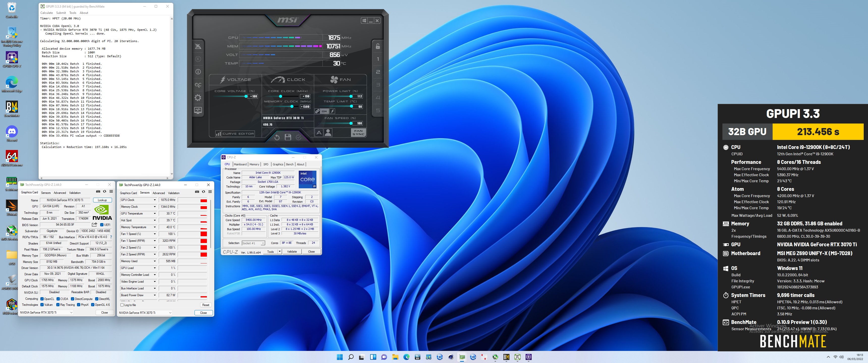
Task: Open hamburger menu in GPU-Z Sensors window
Action: pyautogui.click(x=210, y=192)
